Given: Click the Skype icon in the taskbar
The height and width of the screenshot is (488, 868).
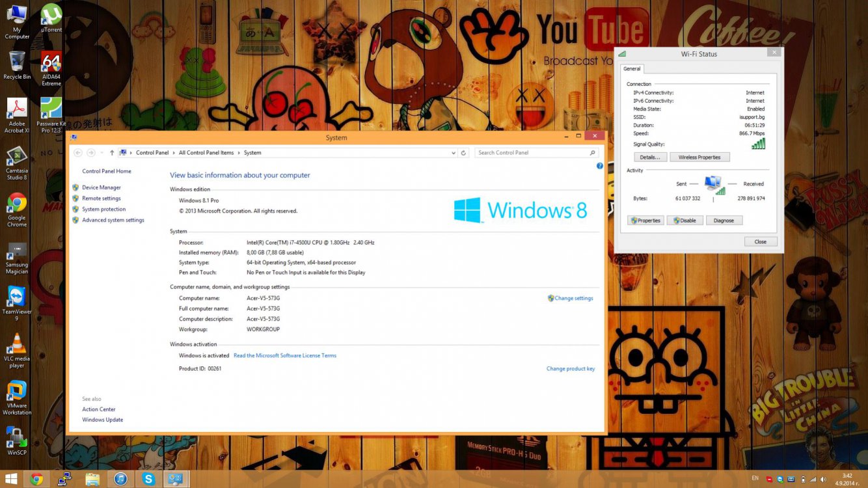Looking at the screenshot, I should 148,479.
